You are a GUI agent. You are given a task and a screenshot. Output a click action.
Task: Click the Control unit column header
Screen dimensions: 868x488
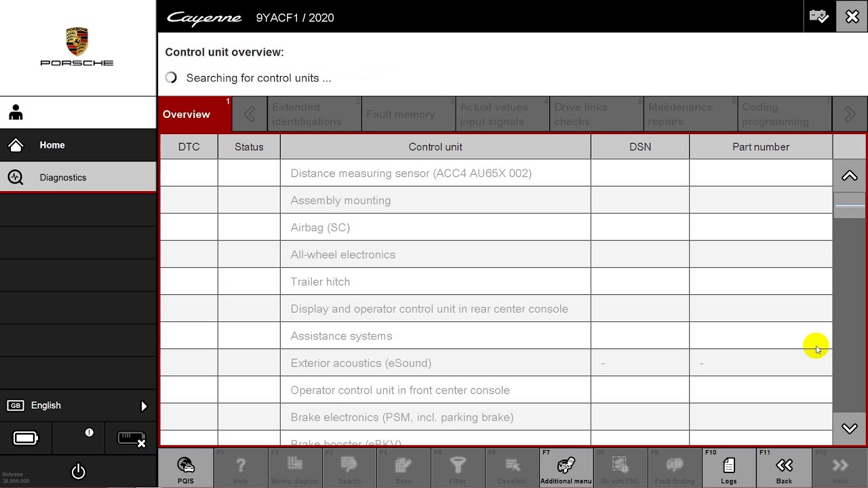[x=435, y=146]
